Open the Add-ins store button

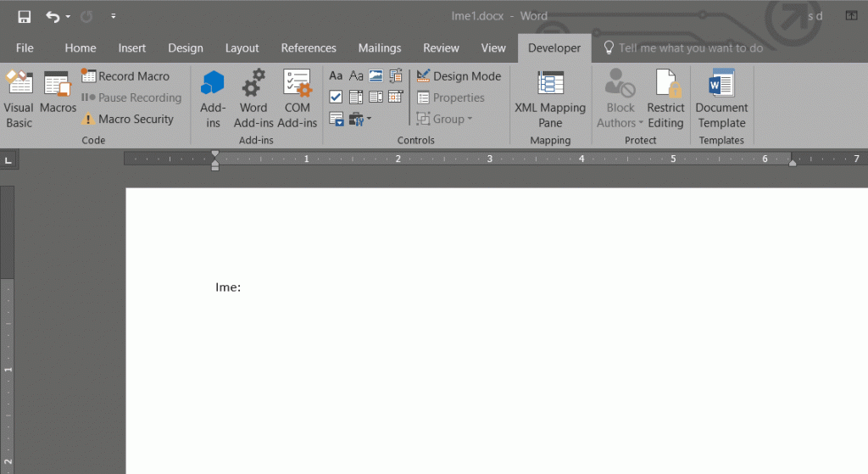click(213, 100)
